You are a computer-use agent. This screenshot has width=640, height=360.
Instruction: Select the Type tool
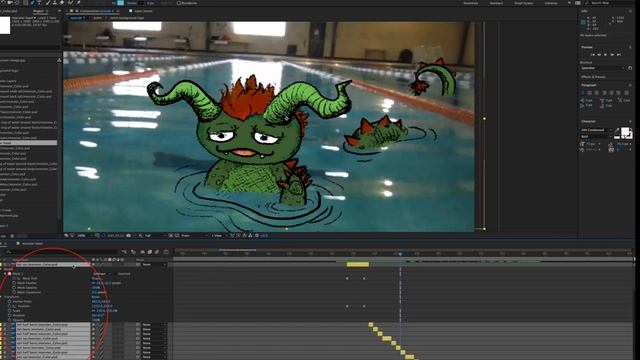(x=40, y=2)
